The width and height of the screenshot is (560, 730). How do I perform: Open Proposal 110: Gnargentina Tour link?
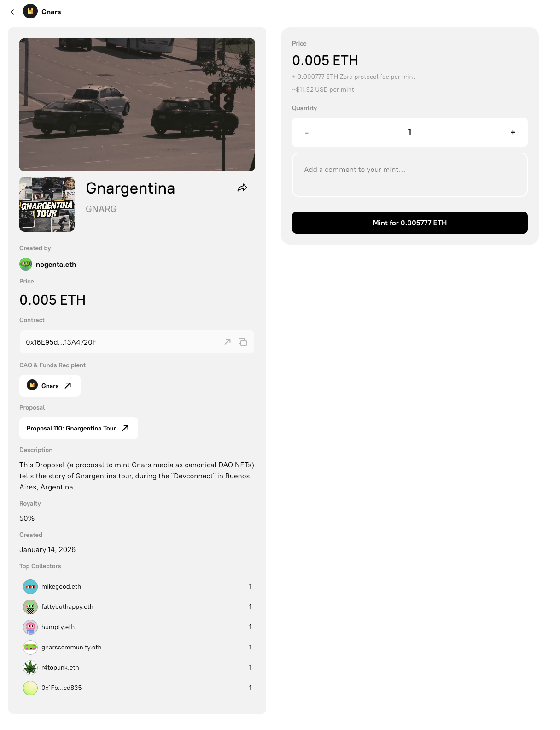coord(78,428)
